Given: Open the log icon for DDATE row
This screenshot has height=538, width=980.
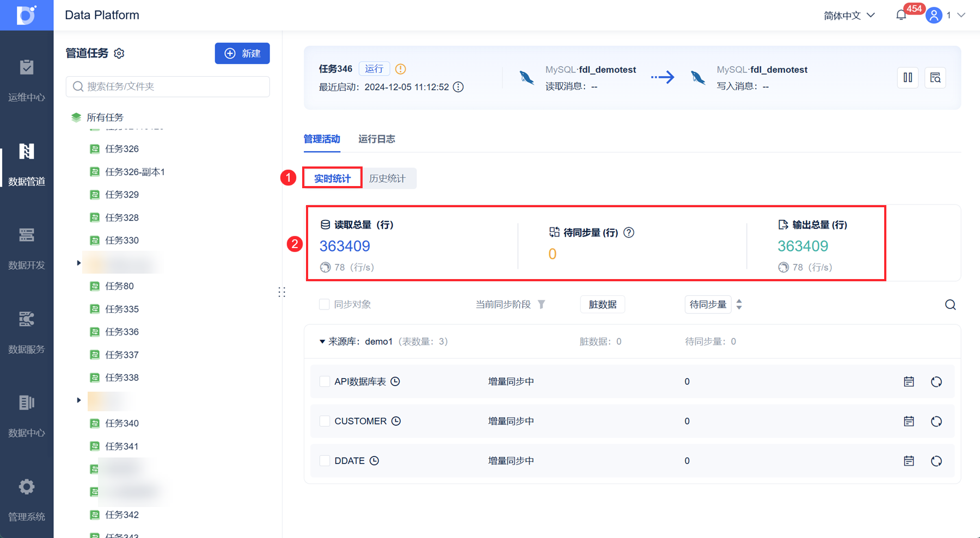Looking at the screenshot, I should tap(909, 461).
